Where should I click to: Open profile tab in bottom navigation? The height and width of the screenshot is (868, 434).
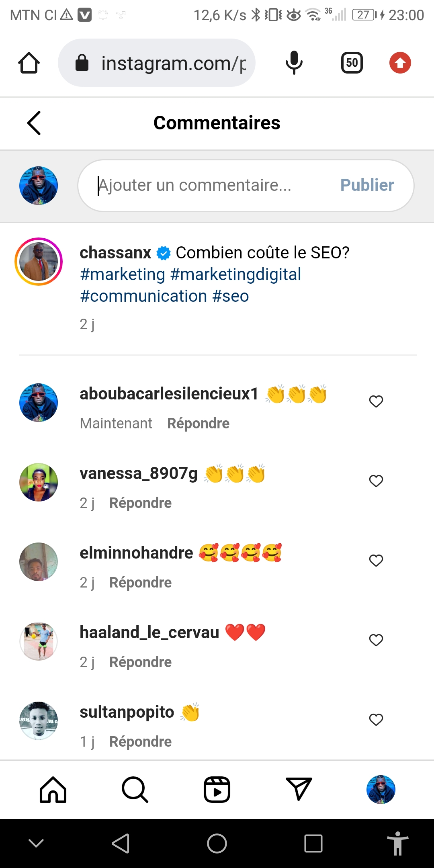point(381,790)
